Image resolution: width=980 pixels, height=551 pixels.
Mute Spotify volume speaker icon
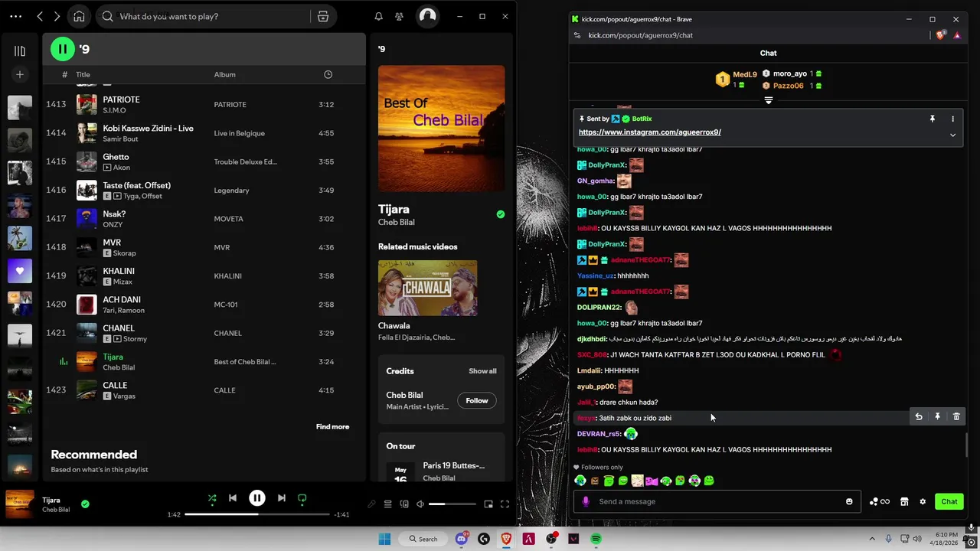[420, 504]
